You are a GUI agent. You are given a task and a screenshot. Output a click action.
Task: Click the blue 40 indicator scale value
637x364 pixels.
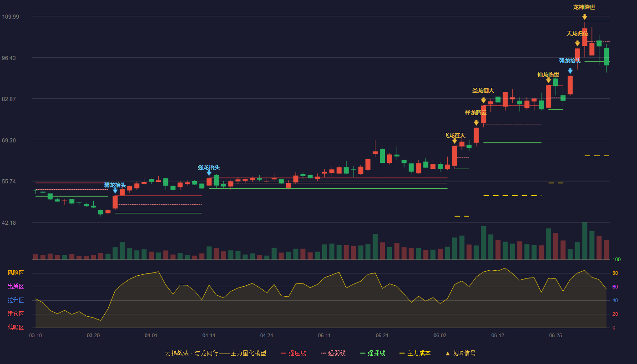click(x=615, y=300)
